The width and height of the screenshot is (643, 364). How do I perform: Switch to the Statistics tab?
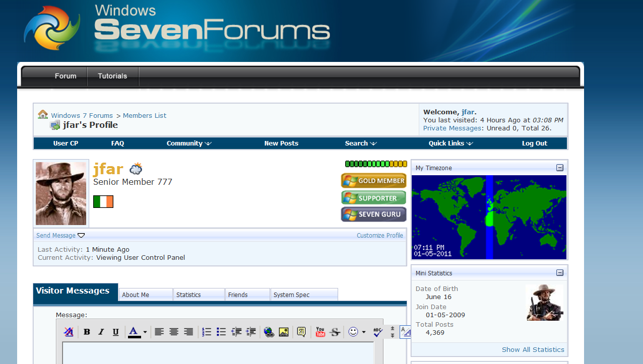tap(199, 295)
